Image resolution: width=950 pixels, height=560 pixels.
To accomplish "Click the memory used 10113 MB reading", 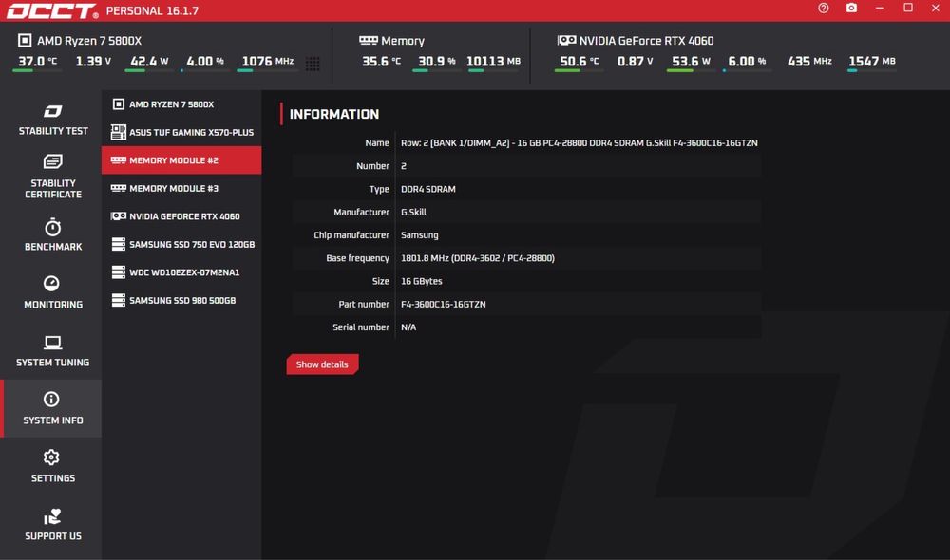I will [493, 61].
